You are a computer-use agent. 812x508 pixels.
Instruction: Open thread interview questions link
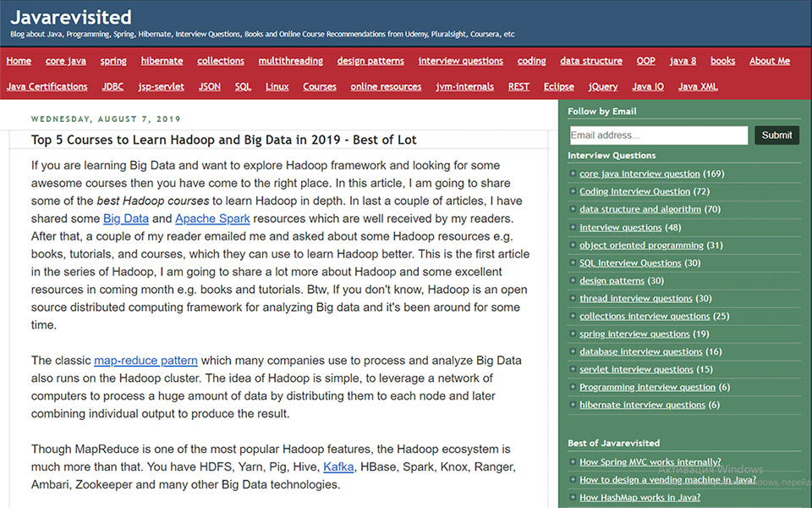pos(636,298)
